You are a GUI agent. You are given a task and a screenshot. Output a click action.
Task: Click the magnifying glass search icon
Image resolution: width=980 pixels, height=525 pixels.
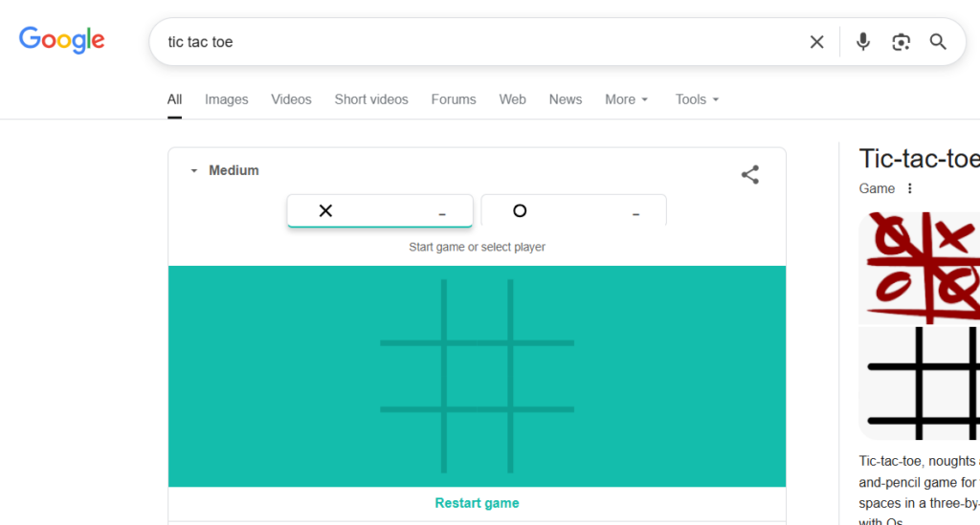(x=938, y=42)
